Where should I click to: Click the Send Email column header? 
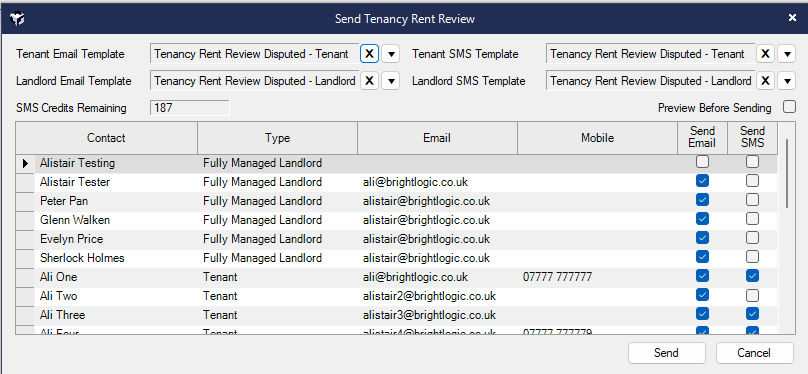(x=702, y=138)
